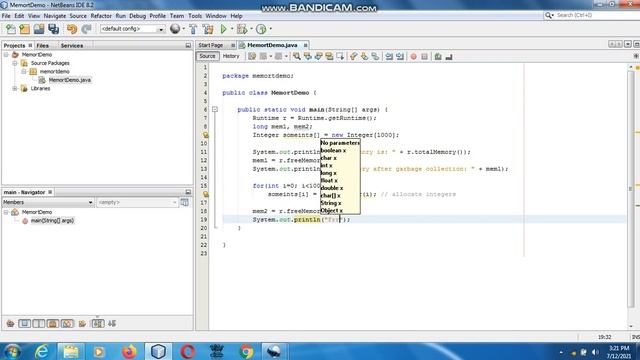Viewport: 640px width, 360px height.
Task: Click the Build Project hammer icon
Action: click(x=193, y=29)
